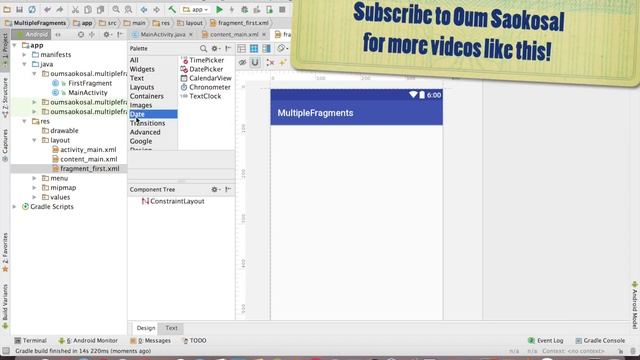Click the Redo arrow icon
The width and height of the screenshot is (640, 360).
pos(60,9)
